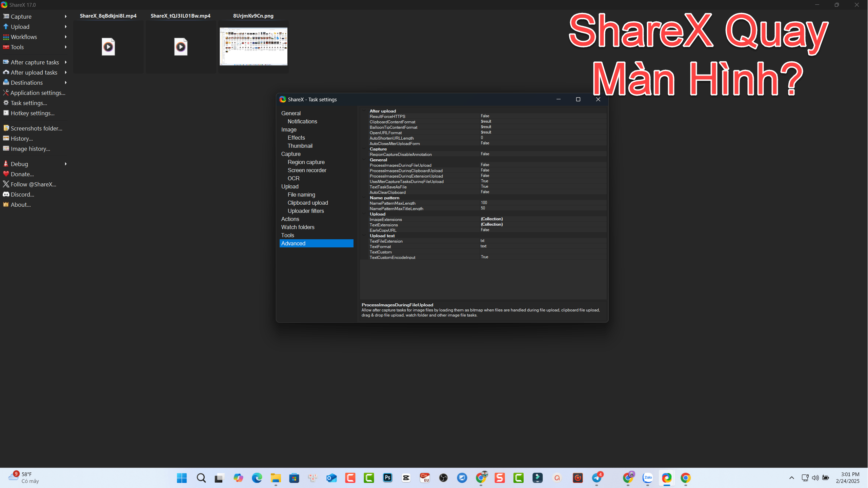Click the TextFileExtension txt value
The image size is (868, 488).
tap(483, 241)
